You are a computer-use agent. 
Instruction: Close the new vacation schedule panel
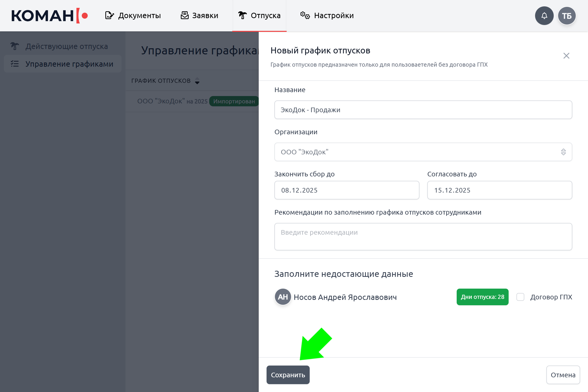(566, 56)
